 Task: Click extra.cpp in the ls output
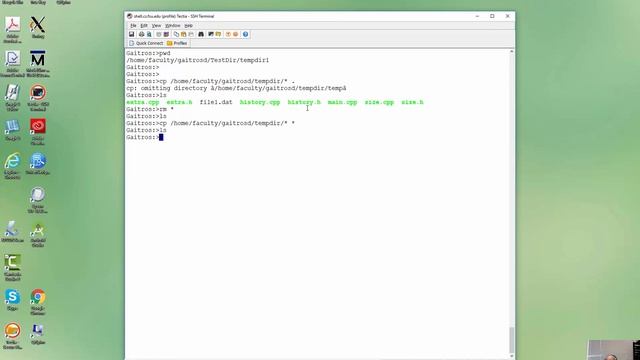(x=143, y=102)
